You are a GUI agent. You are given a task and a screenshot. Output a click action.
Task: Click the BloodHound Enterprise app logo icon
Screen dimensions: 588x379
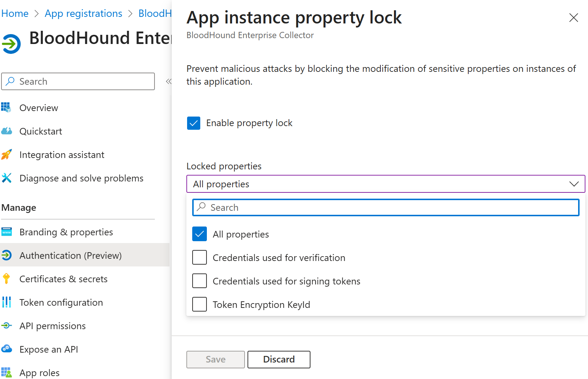click(x=11, y=44)
